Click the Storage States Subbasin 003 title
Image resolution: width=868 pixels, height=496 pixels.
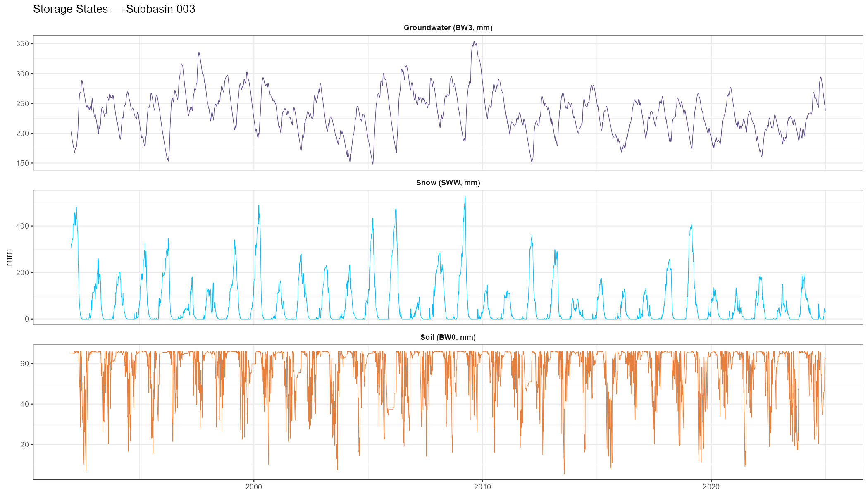(x=114, y=9)
